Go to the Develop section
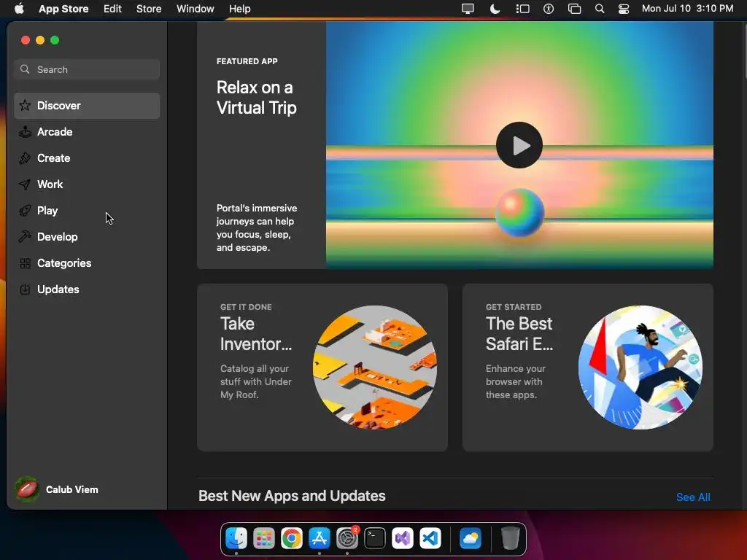Screen dimensions: 747x560 87,237
